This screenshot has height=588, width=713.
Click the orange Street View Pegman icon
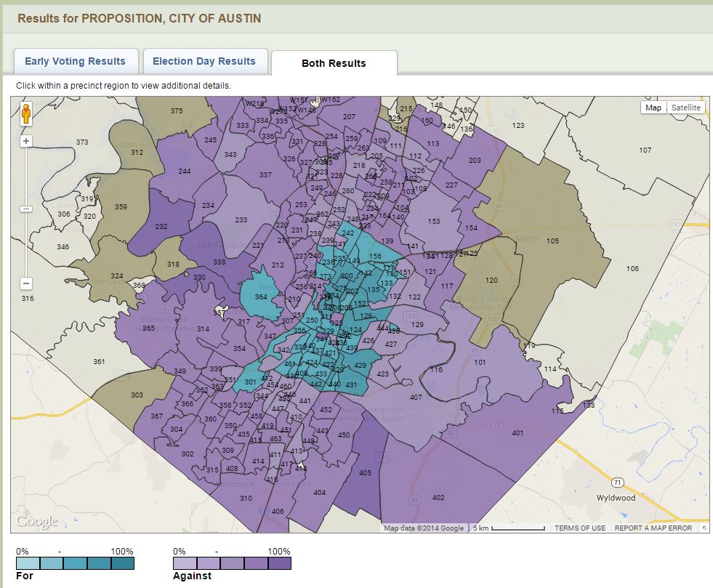click(26, 115)
